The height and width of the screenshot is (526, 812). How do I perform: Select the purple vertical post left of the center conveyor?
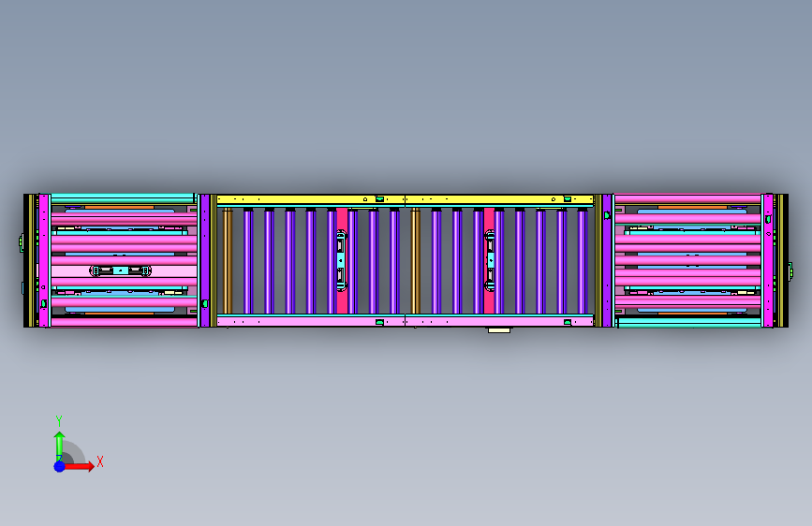tap(205, 260)
